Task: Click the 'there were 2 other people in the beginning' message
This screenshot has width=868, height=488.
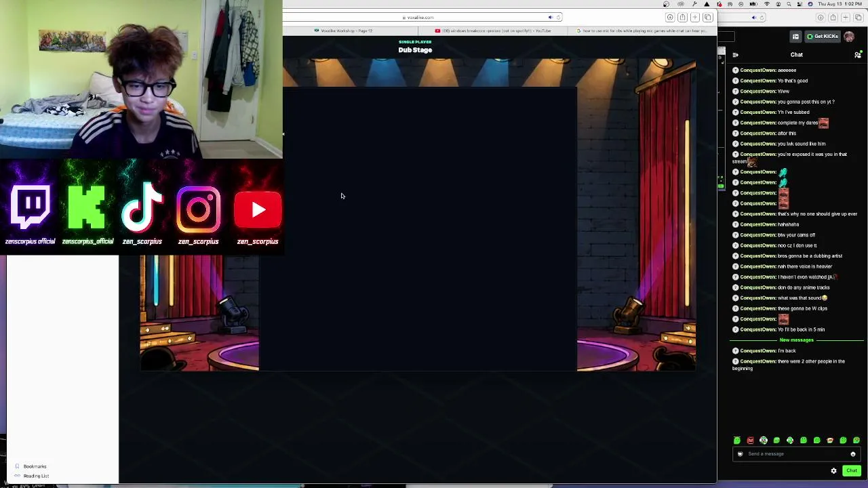Action: pos(789,365)
